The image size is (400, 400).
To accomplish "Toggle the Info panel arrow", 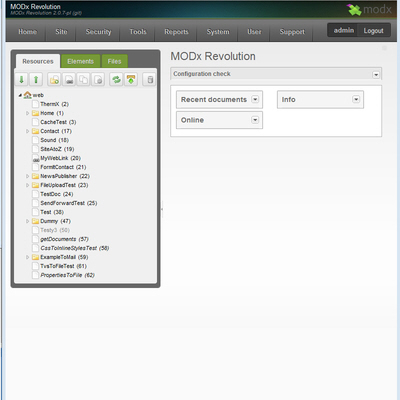I will click(x=356, y=99).
